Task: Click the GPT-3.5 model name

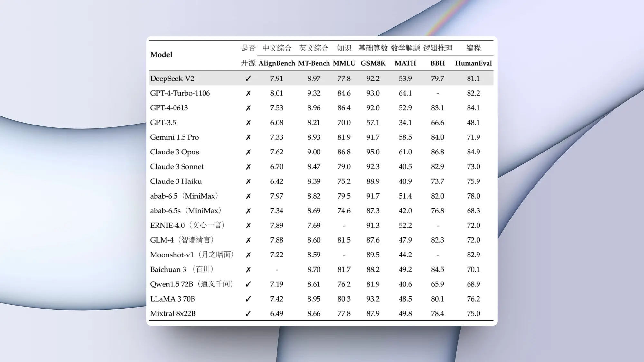Action: click(163, 123)
